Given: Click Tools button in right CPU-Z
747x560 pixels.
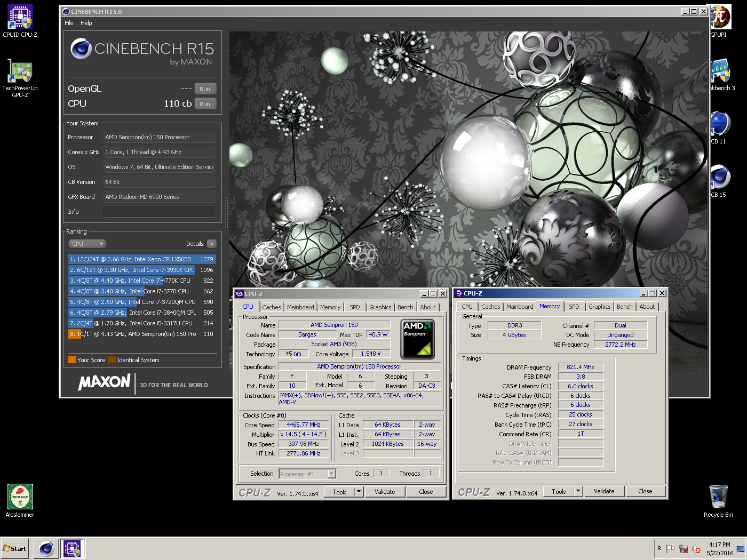Looking at the screenshot, I should [559, 491].
